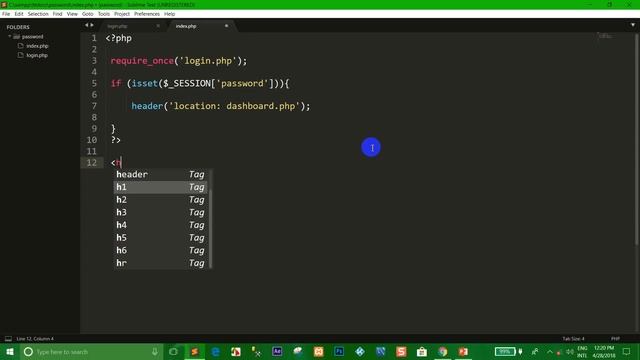This screenshot has width=640, height=360.
Task: Click the battery percentage indicator
Action: pos(505,352)
